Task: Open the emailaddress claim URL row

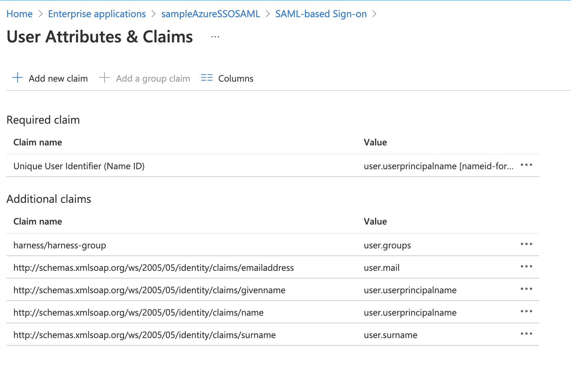Action: [154, 268]
